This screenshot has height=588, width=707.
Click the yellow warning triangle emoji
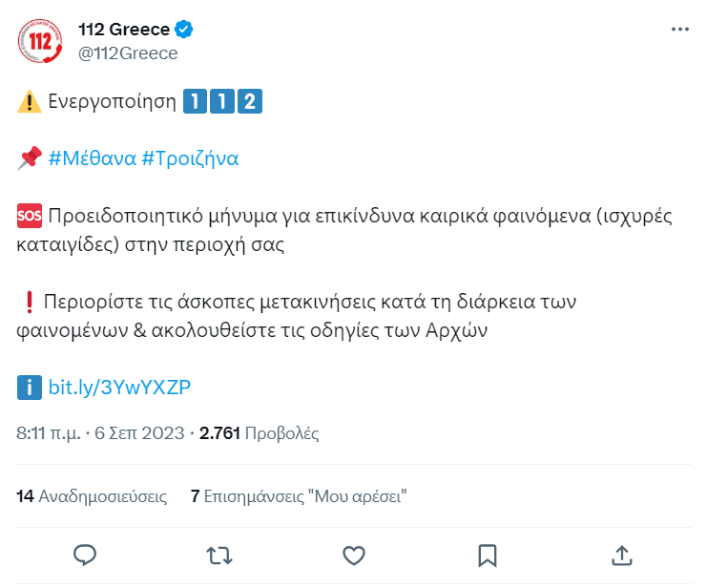point(30,101)
